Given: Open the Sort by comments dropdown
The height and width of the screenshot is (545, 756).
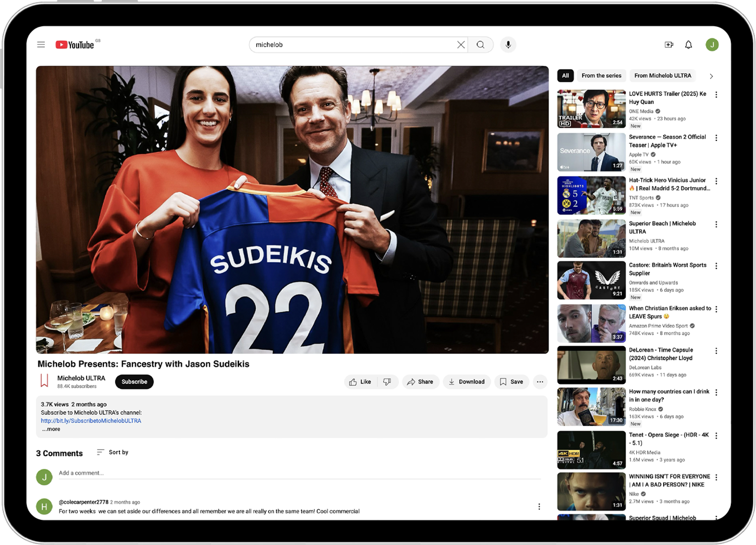Looking at the screenshot, I should (x=112, y=453).
